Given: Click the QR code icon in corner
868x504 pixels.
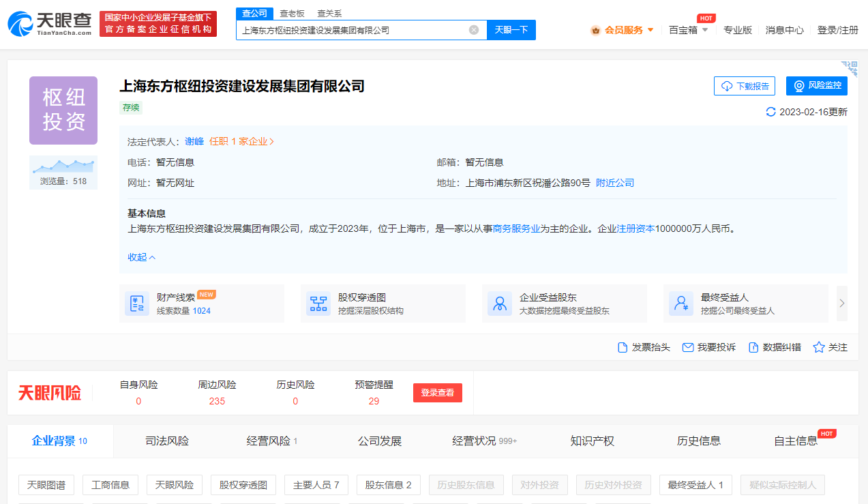Looking at the screenshot, I should [x=849, y=68].
